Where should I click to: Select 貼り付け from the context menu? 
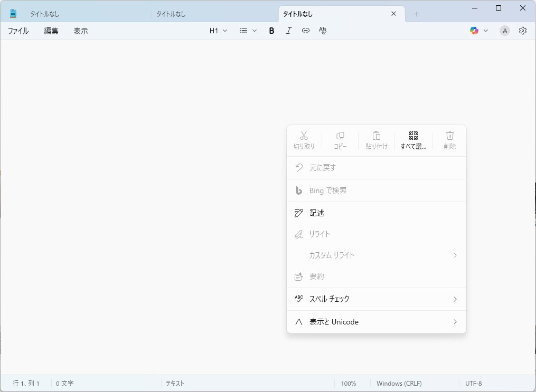376,140
